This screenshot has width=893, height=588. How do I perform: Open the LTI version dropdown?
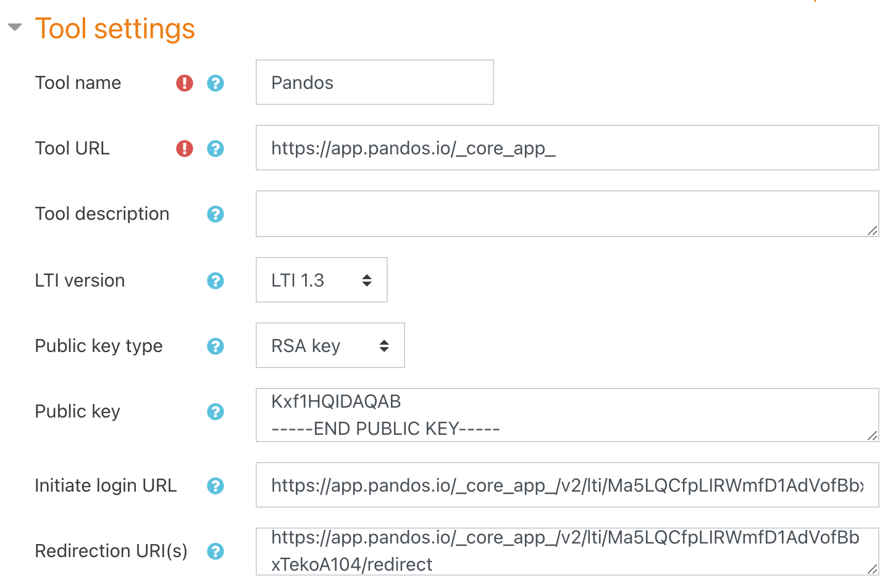[322, 280]
